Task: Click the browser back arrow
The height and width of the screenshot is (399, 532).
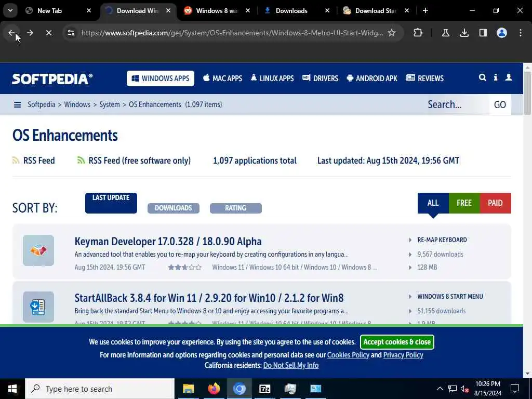Action: 11,33
